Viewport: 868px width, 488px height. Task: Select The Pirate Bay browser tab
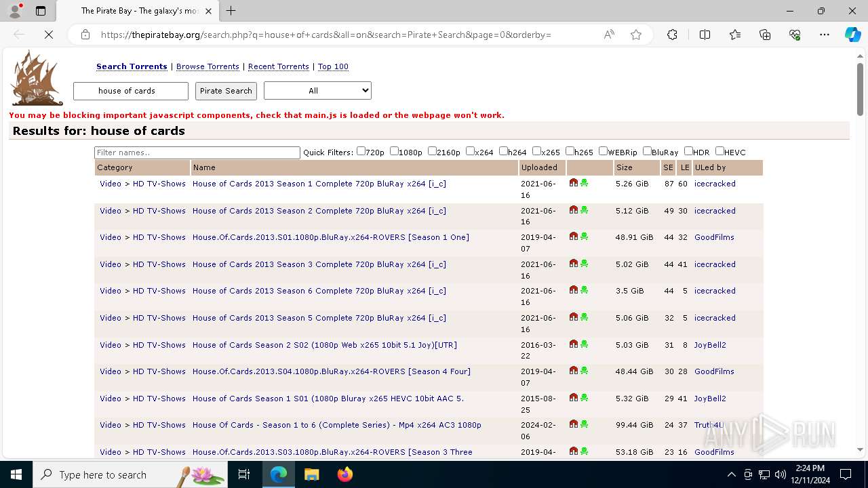139,11
